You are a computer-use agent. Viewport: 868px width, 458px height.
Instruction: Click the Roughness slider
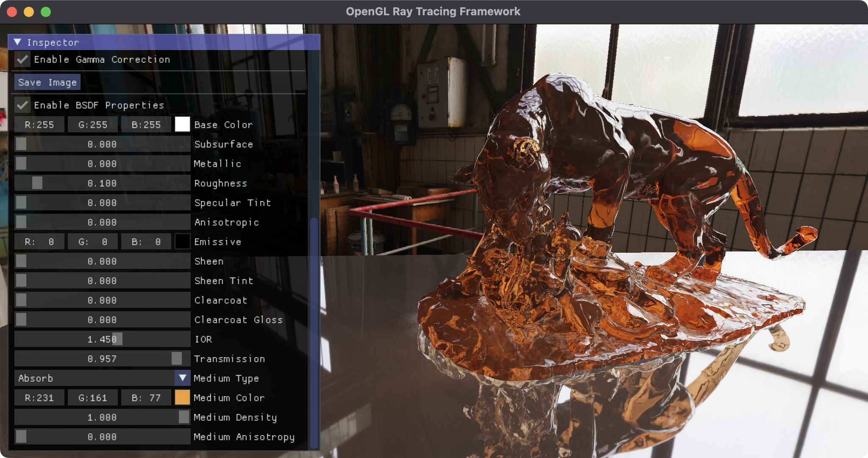102,183
